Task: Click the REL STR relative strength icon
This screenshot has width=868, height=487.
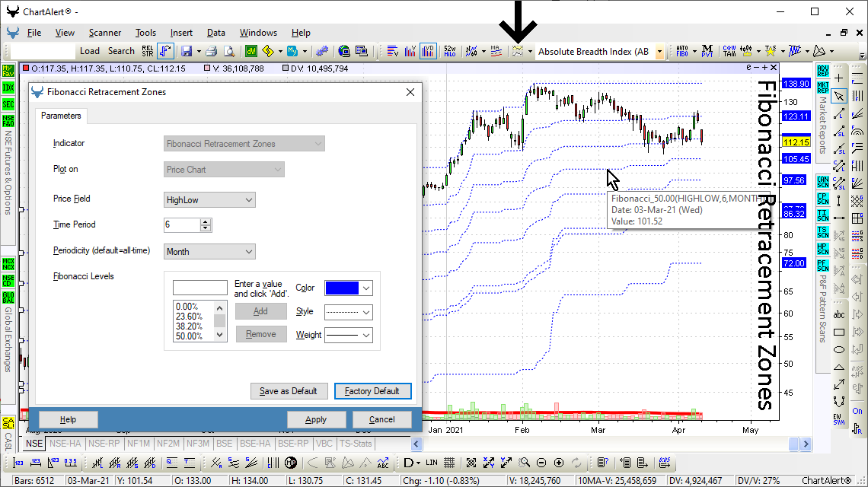Action: (x=147, y=52)
